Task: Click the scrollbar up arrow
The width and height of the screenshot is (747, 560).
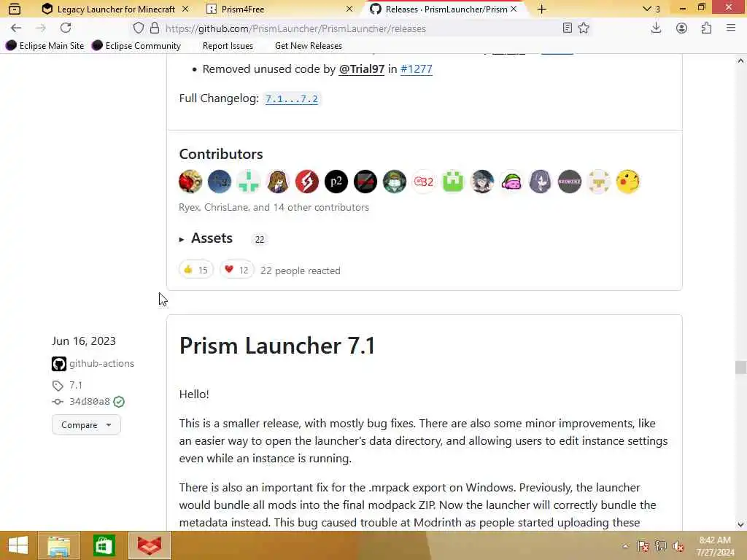Action: pos(740,61)
